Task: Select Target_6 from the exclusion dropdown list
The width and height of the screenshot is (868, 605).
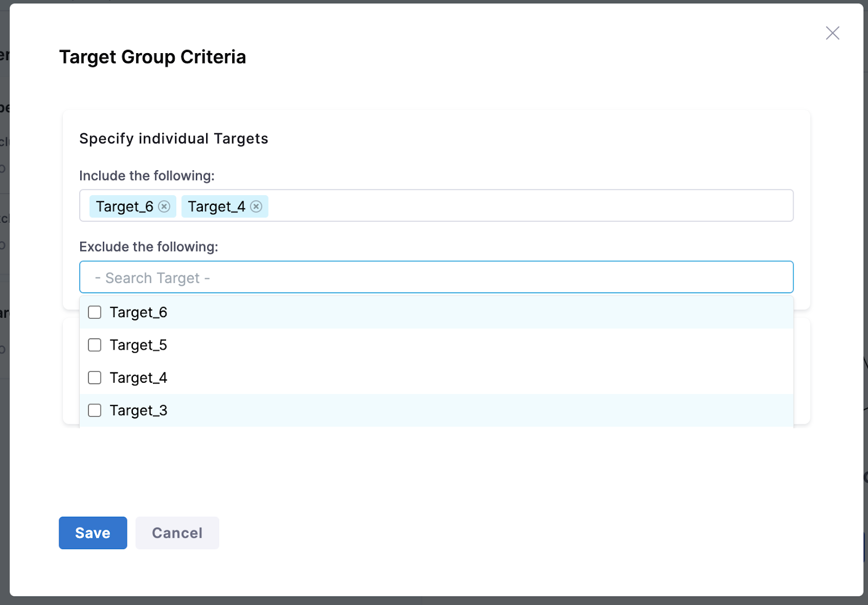Action: [139, 312]
